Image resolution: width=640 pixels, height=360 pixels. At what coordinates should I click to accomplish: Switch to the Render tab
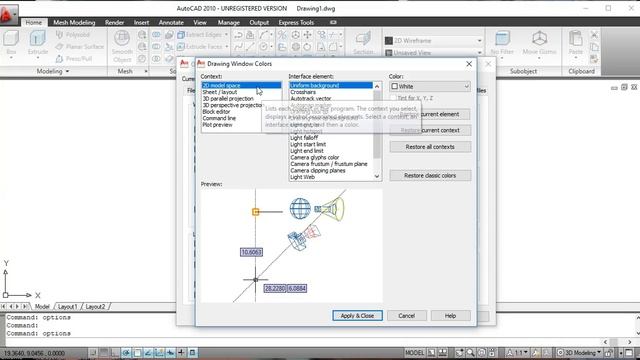(x=114, y=22)
